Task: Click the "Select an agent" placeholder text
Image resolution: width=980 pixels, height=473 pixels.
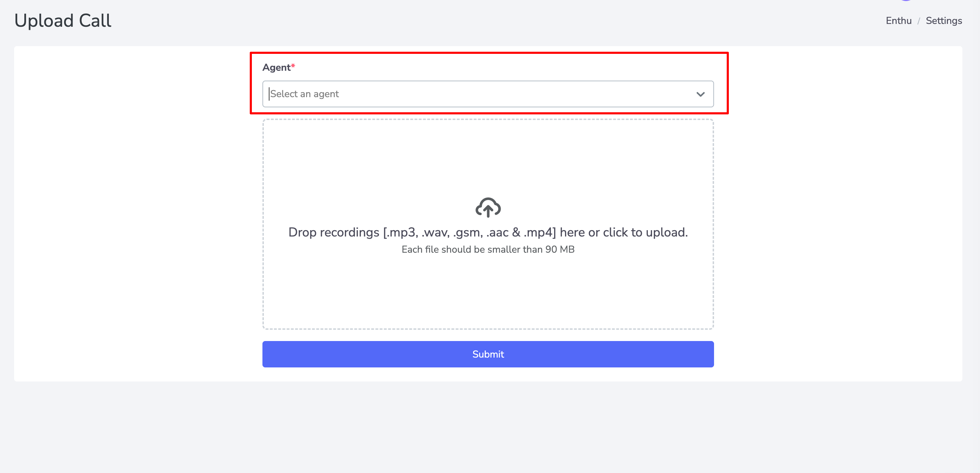Action: tap(304, 94)
